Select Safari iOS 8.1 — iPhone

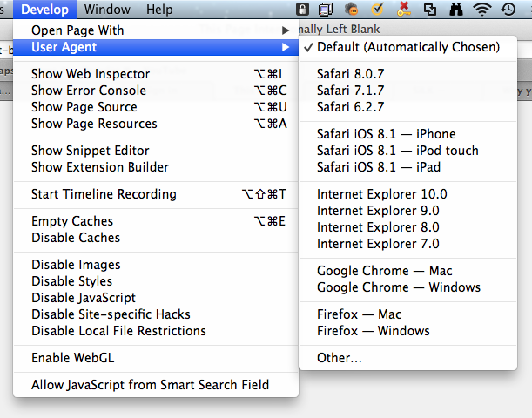(x=407, y=134)
